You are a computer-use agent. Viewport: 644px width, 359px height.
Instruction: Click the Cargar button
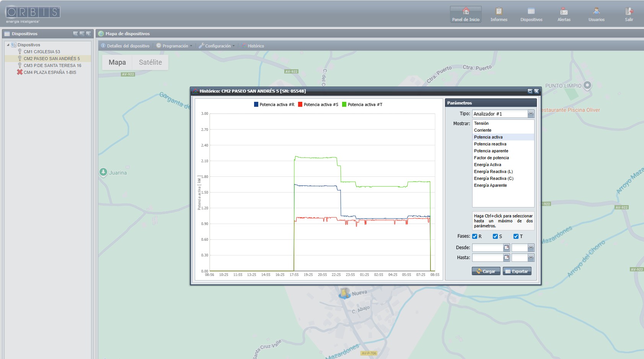[x=486, y=271]
